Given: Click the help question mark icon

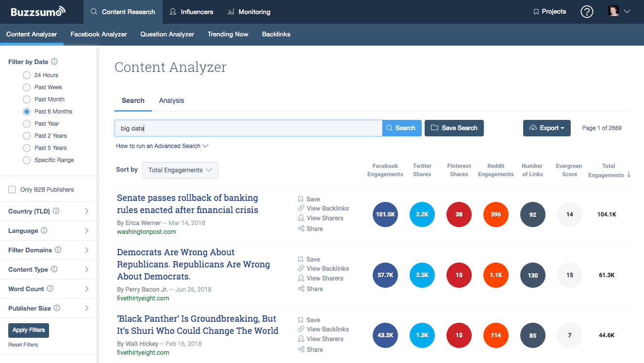Looking at the screenshot, I should tap(587, 12).
